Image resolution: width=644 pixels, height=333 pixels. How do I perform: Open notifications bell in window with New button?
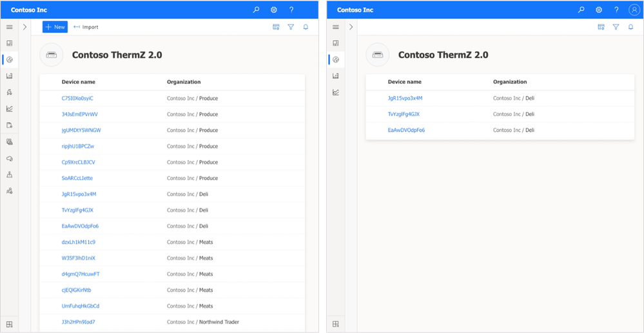[x=306, y=27]
